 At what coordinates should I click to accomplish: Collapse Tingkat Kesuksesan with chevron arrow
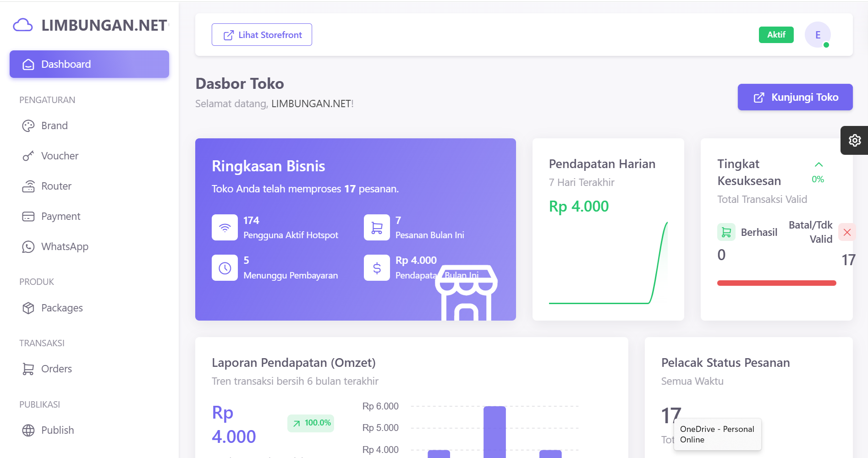pyautogui.click(x=818, y=165)
